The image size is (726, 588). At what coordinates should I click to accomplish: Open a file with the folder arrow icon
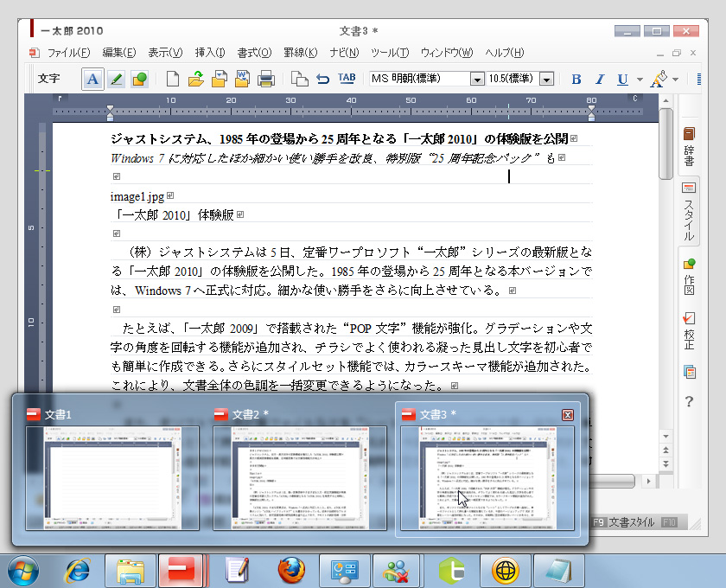[x=196, y=79]
